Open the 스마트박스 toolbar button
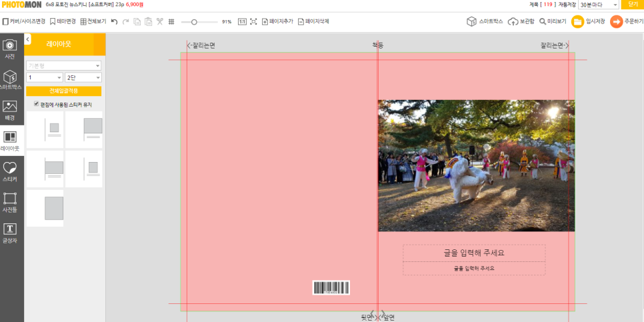 (485, 21)
